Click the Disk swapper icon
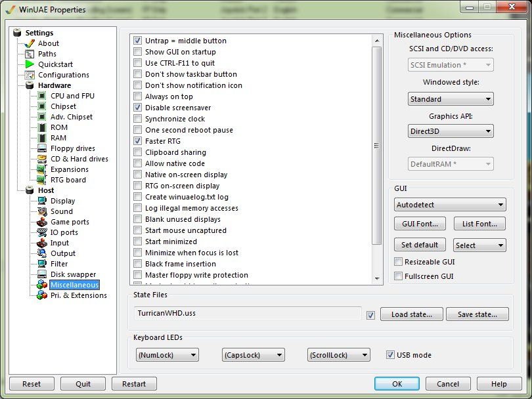532x399 pixels. (41, 274)
